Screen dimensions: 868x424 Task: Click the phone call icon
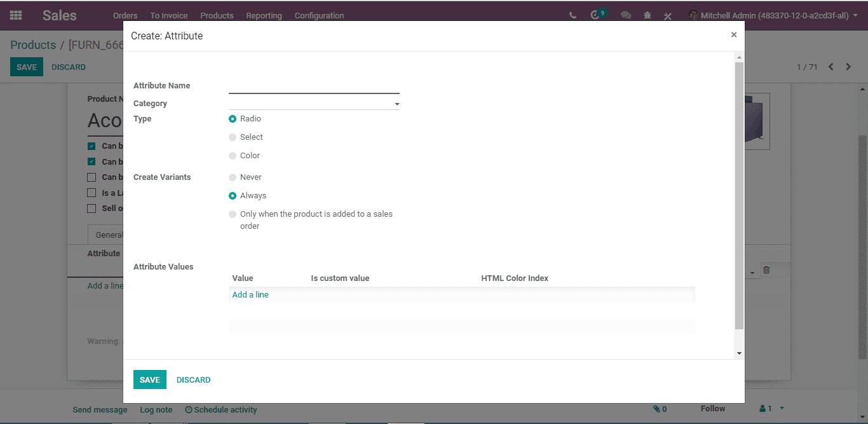click(x=573, y=15)
